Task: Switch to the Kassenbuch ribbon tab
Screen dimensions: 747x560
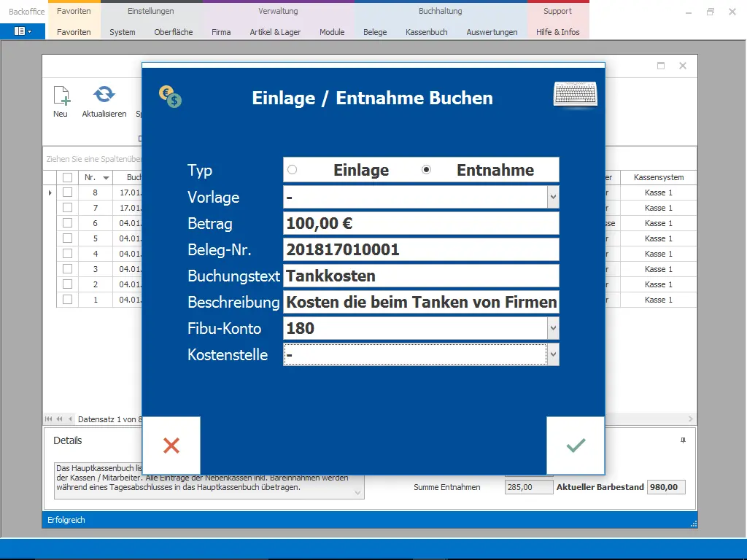Action: coord(427,32)
